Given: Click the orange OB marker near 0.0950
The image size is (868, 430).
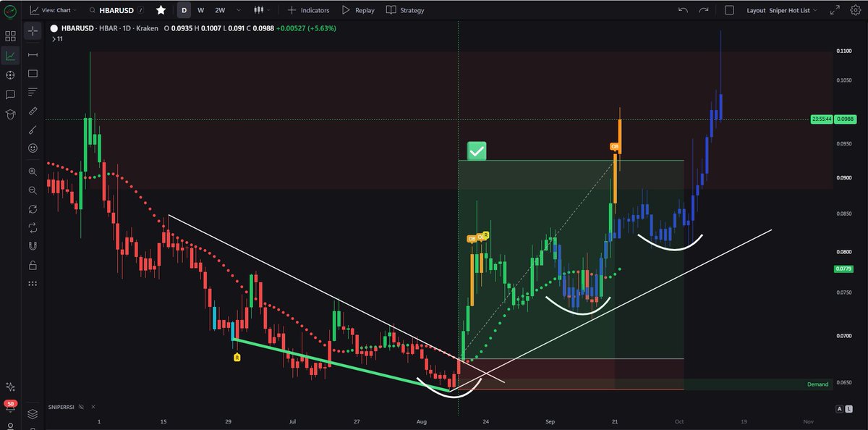Looking at the screenshot, I should [x=615, y=147].
